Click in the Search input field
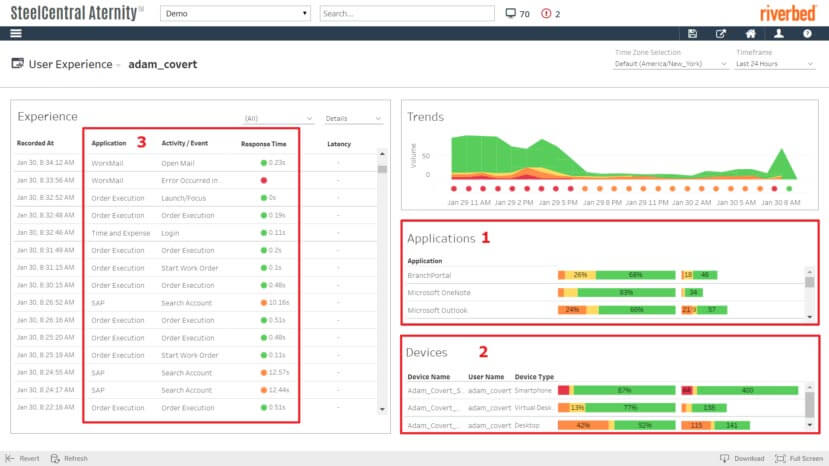 point(407,13)
